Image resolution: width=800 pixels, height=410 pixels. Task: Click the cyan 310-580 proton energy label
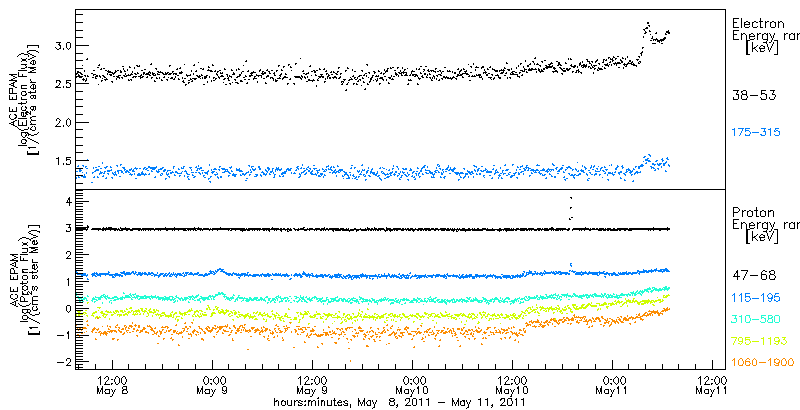click(756, 320)
